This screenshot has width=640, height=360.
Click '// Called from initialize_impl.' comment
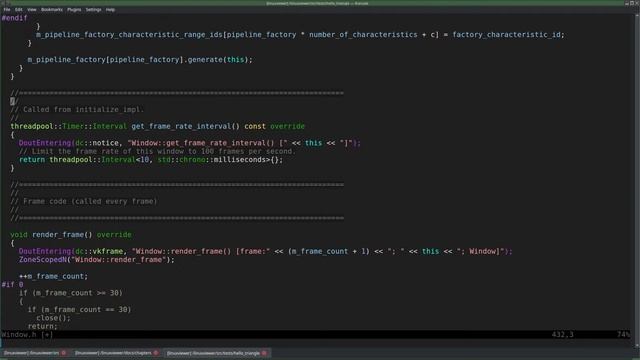77,109
